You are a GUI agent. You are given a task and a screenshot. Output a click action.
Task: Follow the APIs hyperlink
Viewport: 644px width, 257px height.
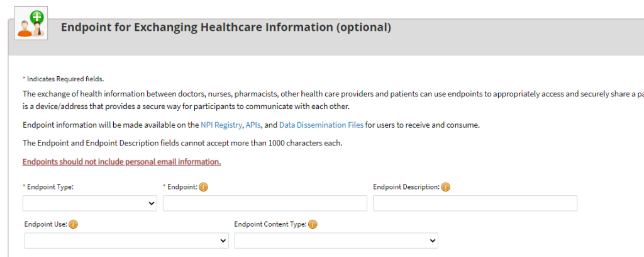point(253,125)
